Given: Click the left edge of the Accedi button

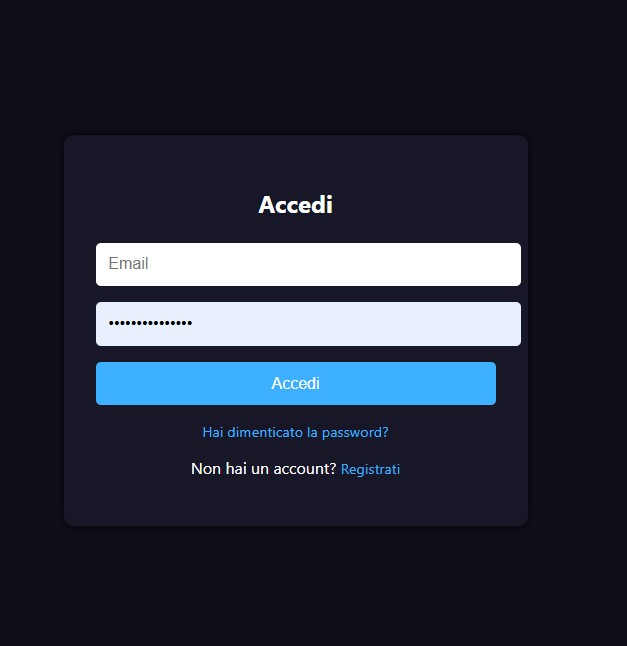Looking at the screenshot, I should click(x=103, y=383).
